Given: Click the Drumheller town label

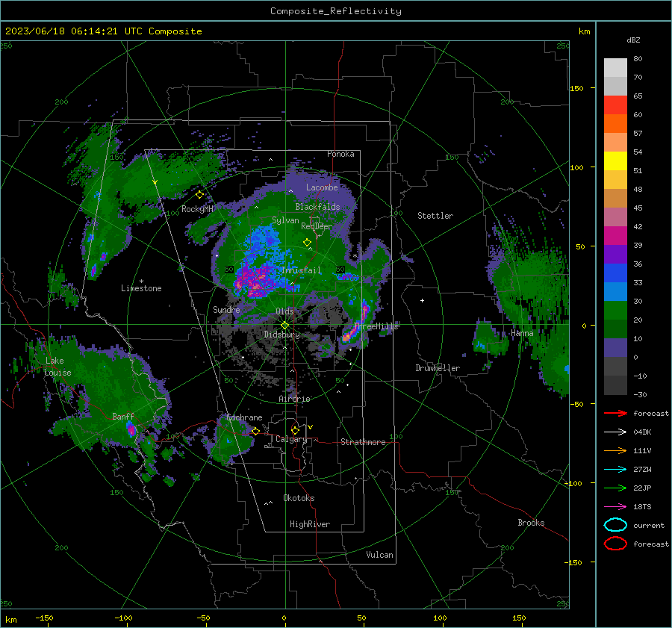Looking at the screenshot, I should tap(438, 368).
